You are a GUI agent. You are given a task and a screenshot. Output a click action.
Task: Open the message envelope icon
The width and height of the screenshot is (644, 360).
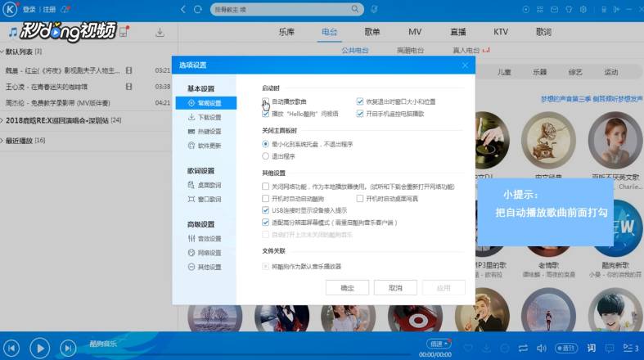[x=555, y=9]
